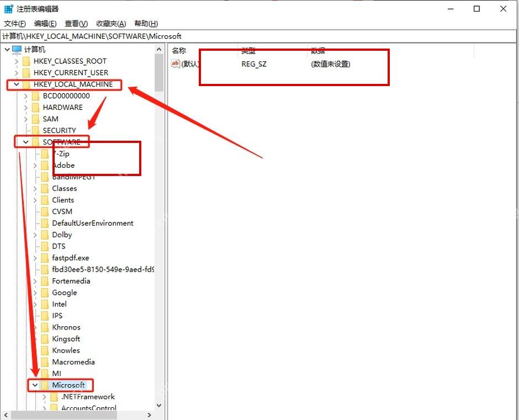Image resolution: width=519 pixels, height=420 pixels.
Task: Click the SECURITY folder icon
Action: tap(35, 130)
